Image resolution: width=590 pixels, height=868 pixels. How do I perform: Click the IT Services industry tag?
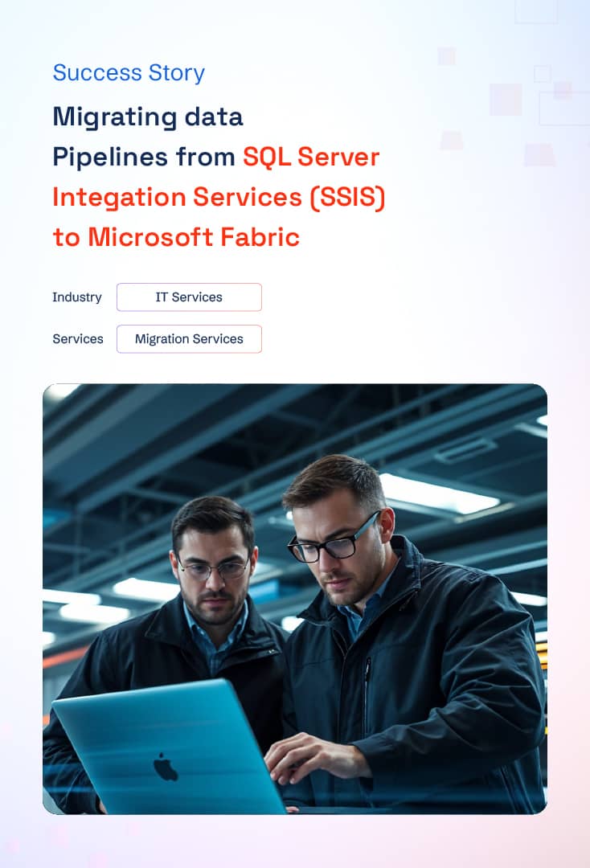coord(189,297)
